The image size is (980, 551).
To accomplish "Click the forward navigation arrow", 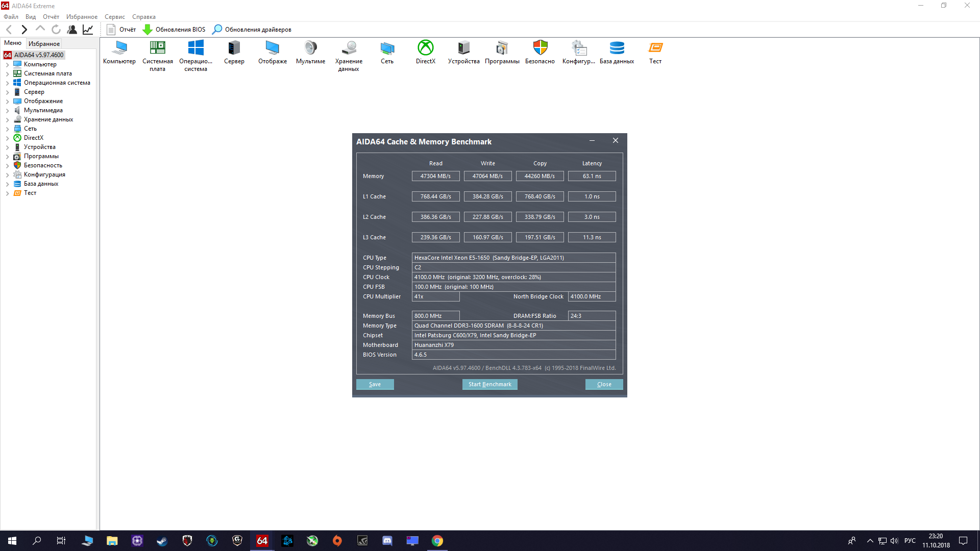I will [24, 30].
